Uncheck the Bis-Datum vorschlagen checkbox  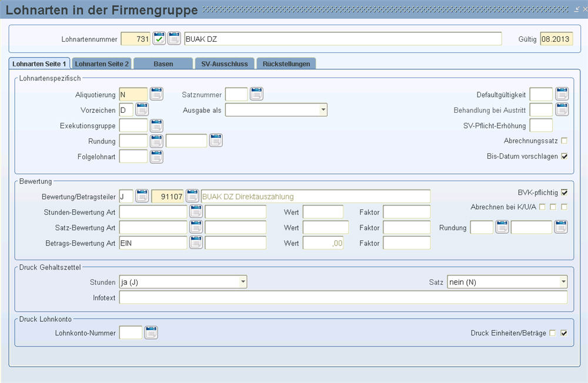[564, 156]
